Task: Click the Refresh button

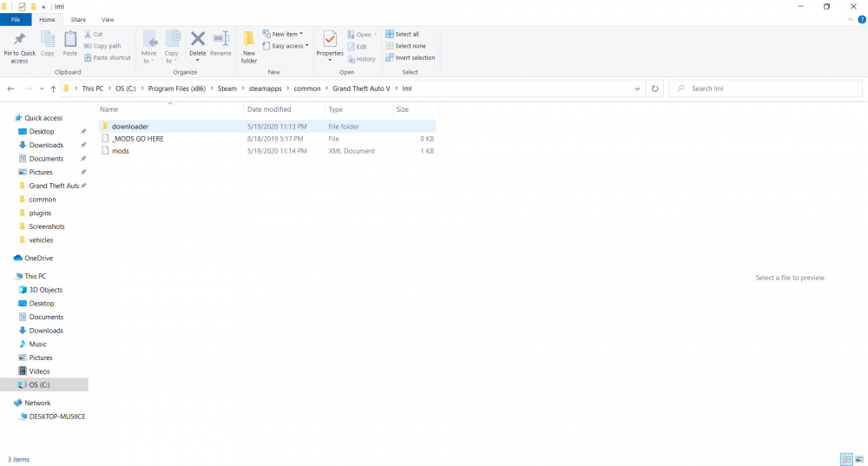Action: click(654, 89)
